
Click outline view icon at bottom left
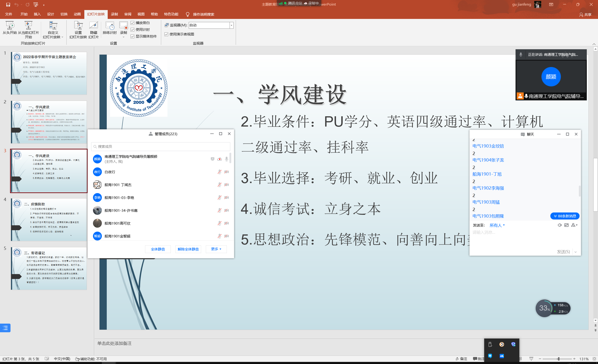point(5,328)
